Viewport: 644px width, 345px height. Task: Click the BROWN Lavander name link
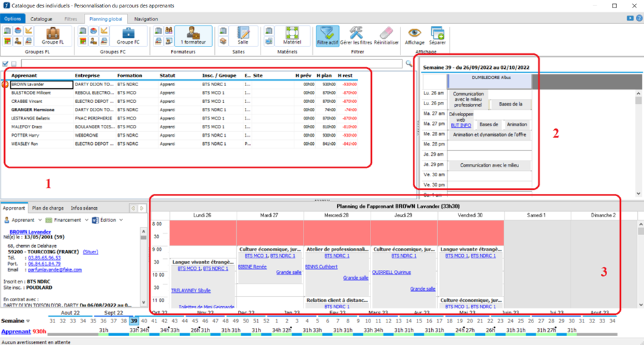click(30, 232)
